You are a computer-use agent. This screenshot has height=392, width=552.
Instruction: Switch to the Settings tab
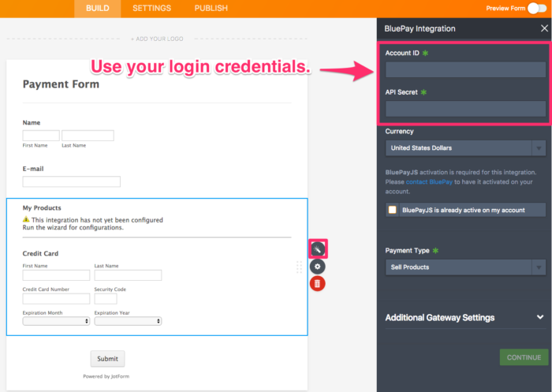click(x=151, y=8)
